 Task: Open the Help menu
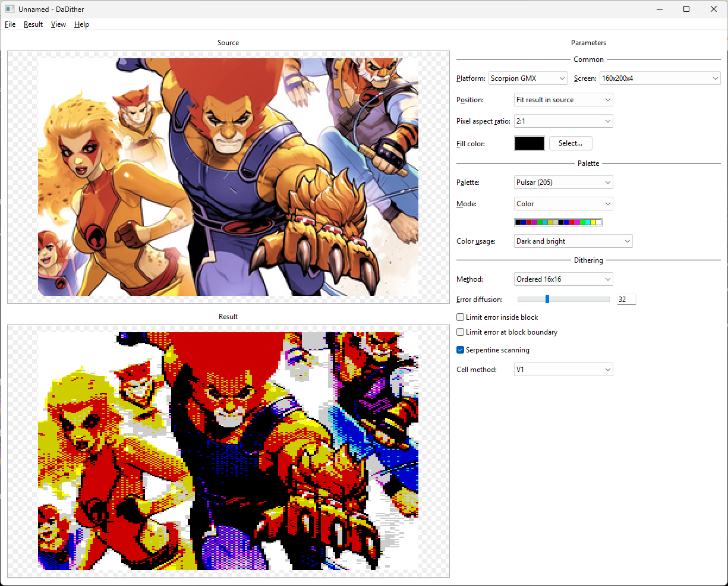(81, 24)
